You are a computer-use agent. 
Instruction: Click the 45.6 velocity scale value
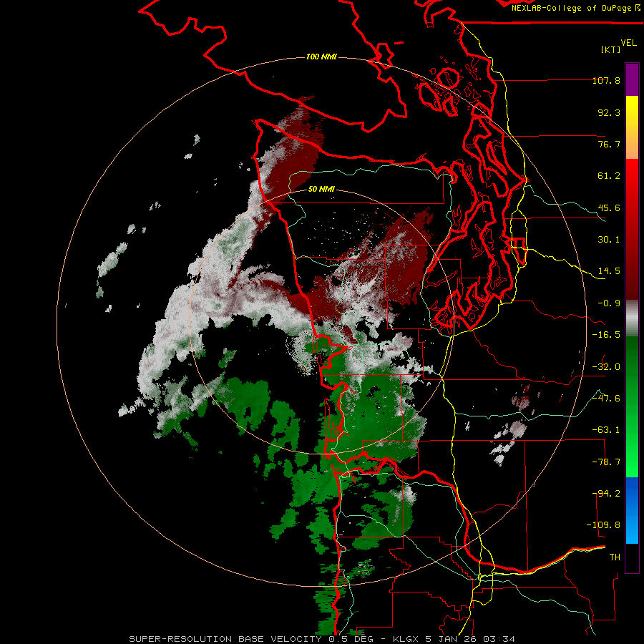point(609,208)
